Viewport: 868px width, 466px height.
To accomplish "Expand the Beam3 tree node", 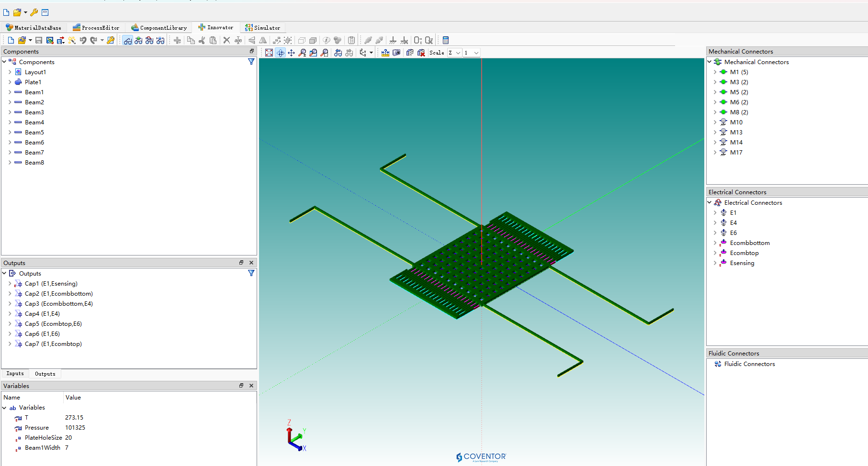I will coord(10,112).
